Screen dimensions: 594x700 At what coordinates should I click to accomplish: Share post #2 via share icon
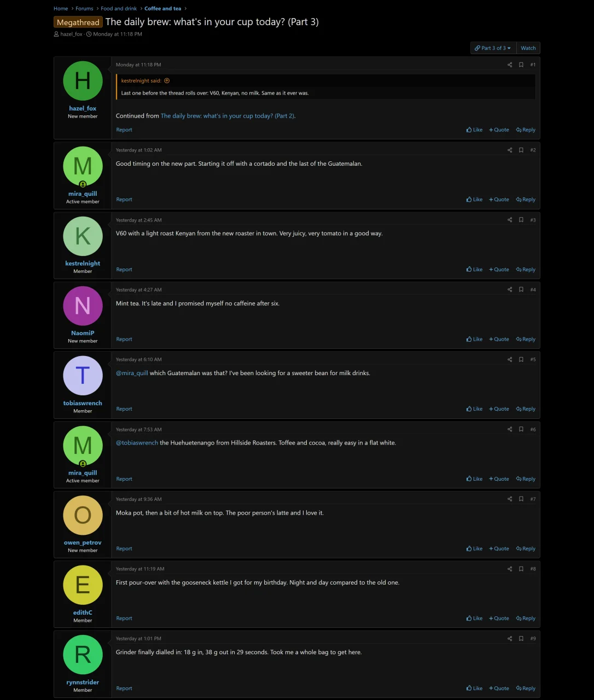tap(510, 150)
